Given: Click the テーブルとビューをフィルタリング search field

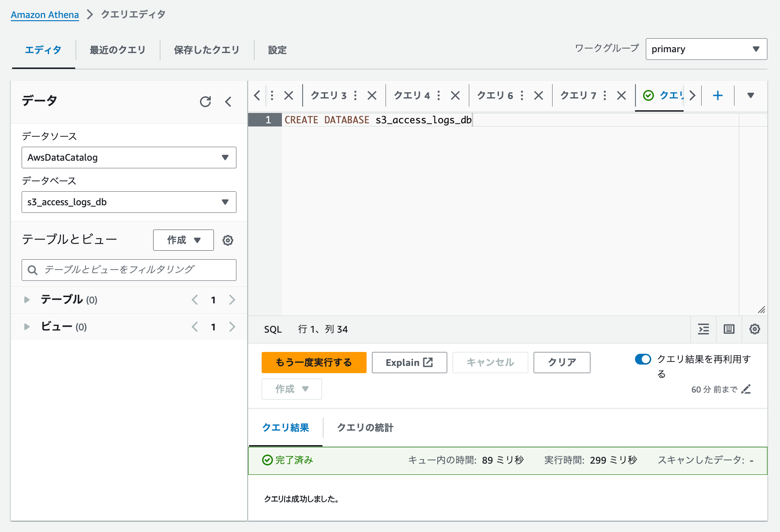Looking at the screenshot, I should [129, 270].
